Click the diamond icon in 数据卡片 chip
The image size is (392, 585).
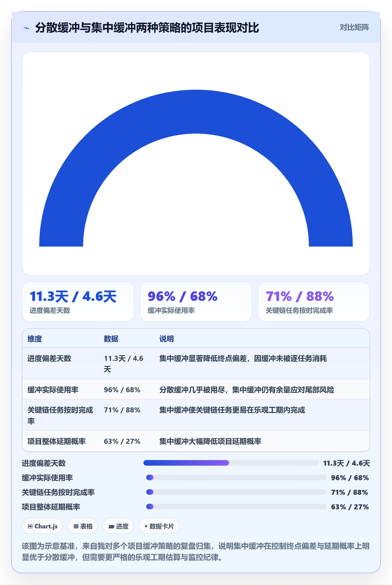tap(146, 526)
